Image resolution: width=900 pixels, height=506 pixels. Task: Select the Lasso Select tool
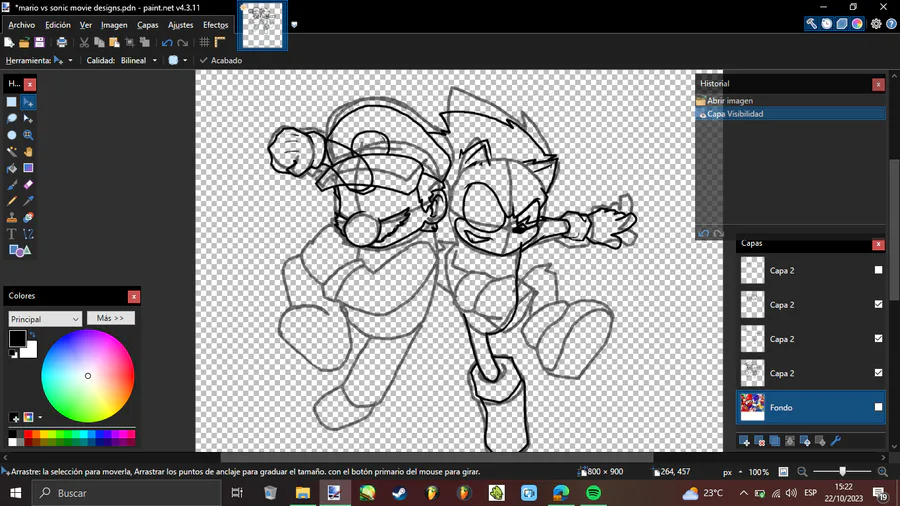click(11, 119)
